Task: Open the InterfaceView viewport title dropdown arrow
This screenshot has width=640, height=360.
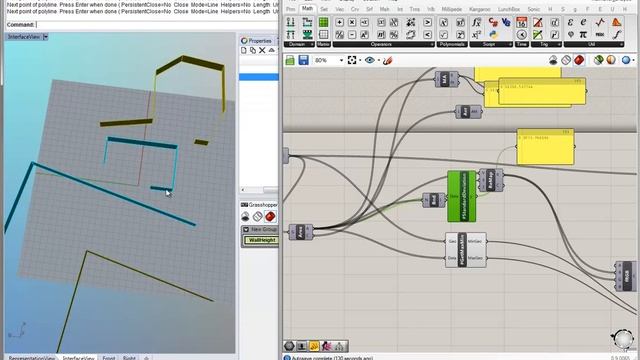Action: coord(45,37)
